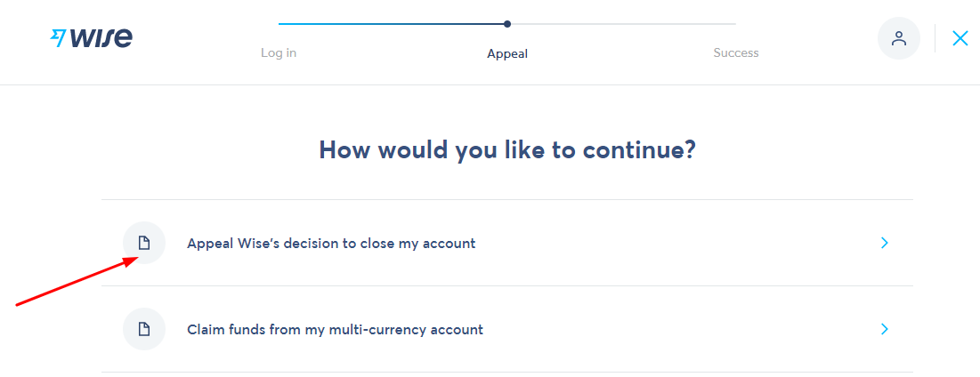Click the filled blue portion of progress bar

pyautogui.click(x=392, y=24)
